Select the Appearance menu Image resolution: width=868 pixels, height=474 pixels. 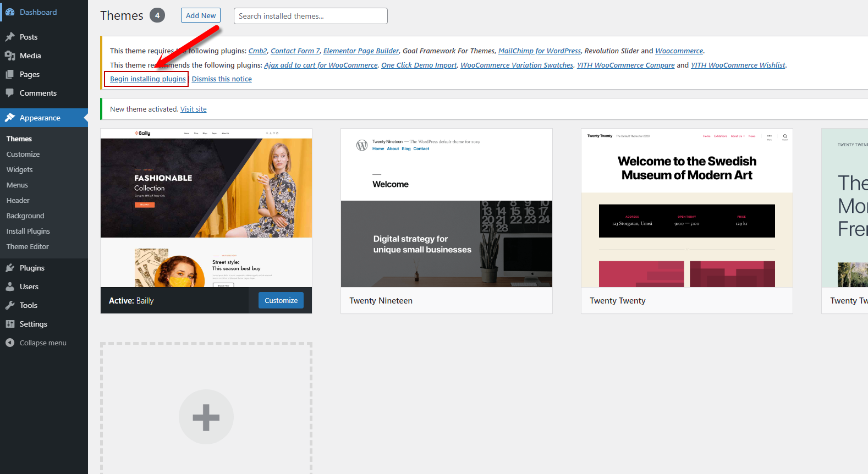tap(44, 118)
